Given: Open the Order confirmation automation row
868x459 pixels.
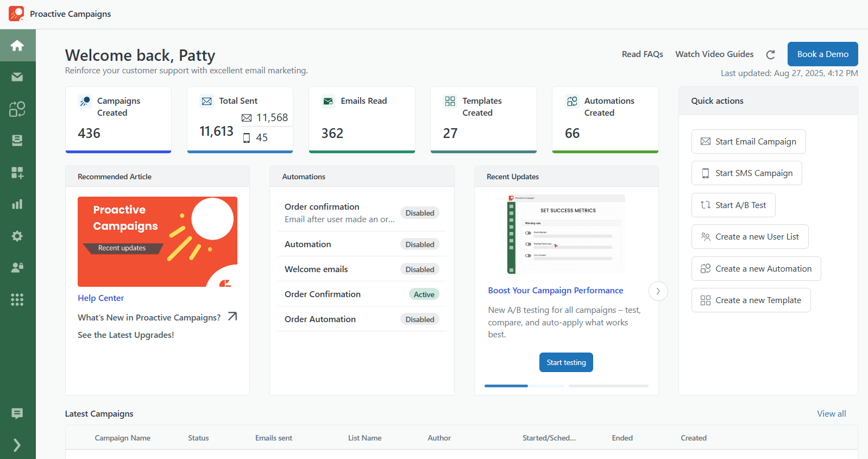Looking at the screenshot, I should pos(362,213).
